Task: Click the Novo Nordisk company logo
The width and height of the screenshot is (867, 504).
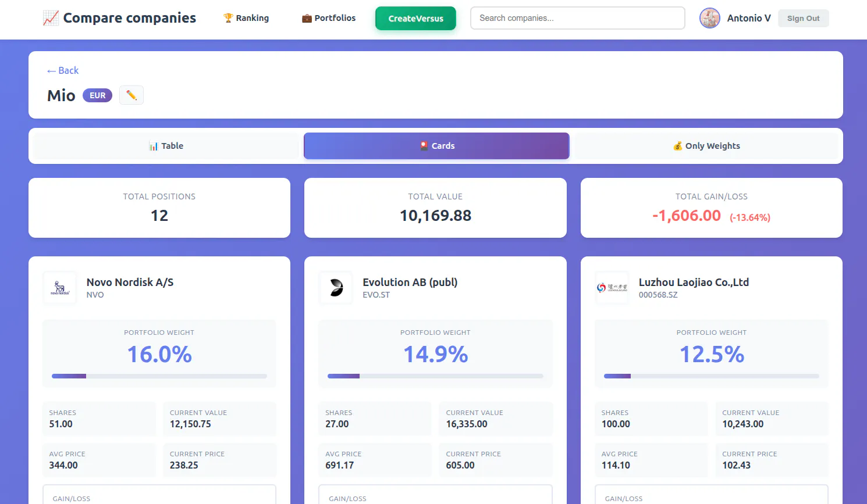Action: [x=60, y=288]
